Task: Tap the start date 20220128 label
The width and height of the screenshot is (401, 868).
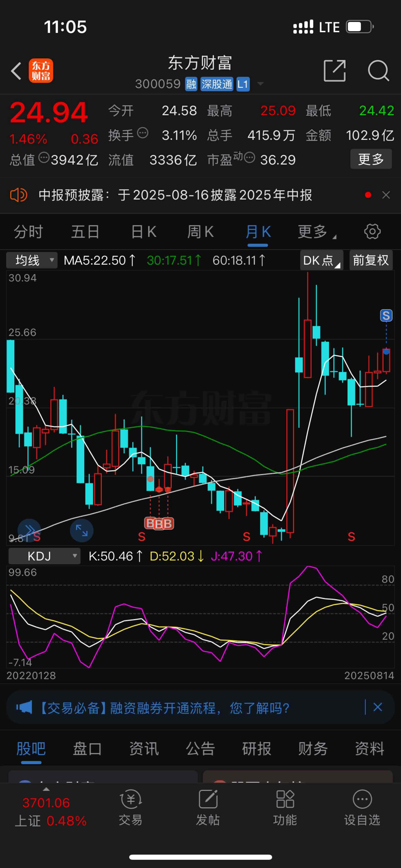Action: [31, 676]
